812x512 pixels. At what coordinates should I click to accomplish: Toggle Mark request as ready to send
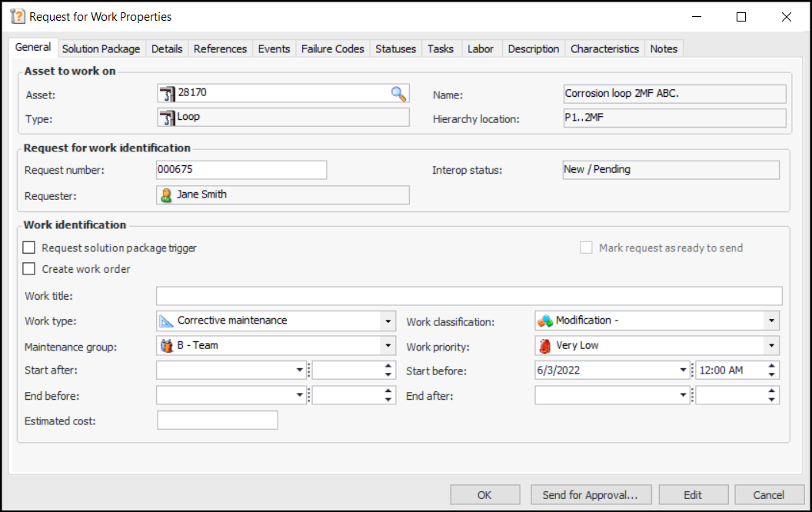pos(587,248)
